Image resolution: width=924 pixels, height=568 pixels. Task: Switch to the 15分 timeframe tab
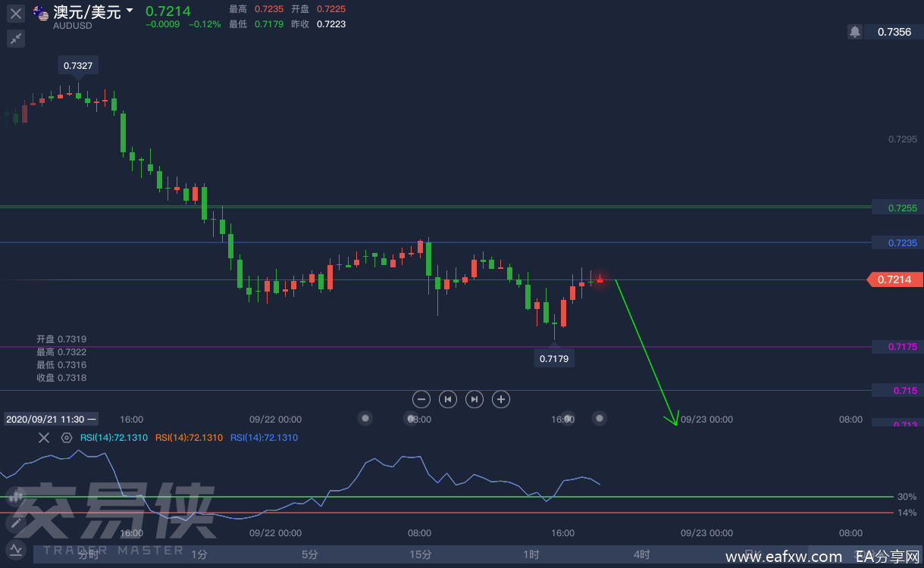tap(421, 554)
